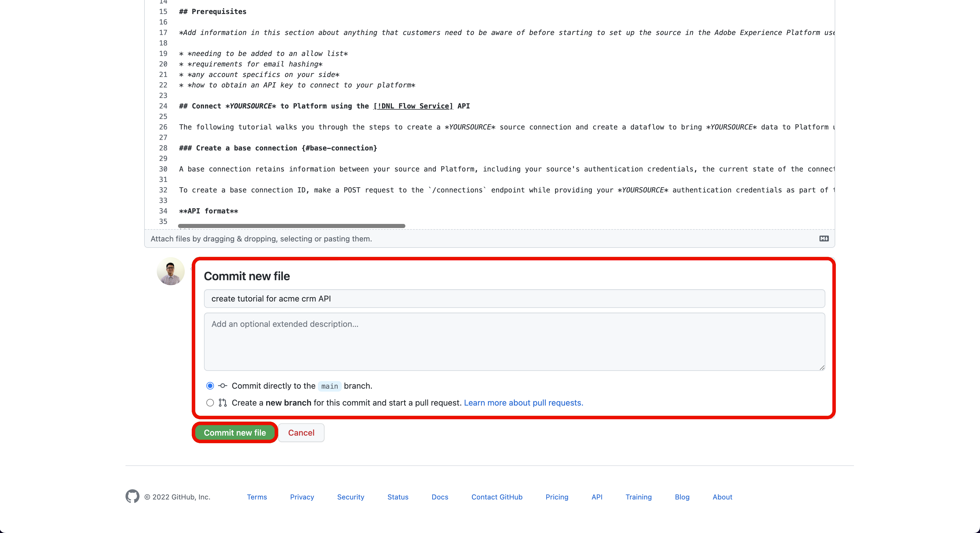
Task: Open the Docs footer link
Action: pos(440,497)
